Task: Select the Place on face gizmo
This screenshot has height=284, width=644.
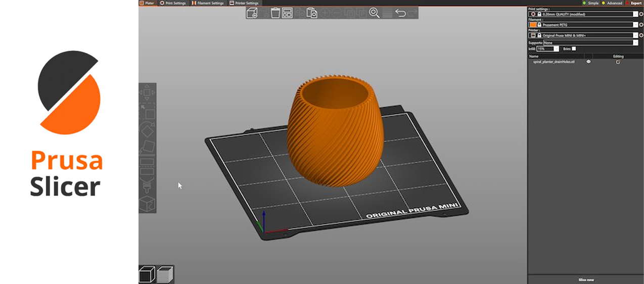Action: point(147,148)
